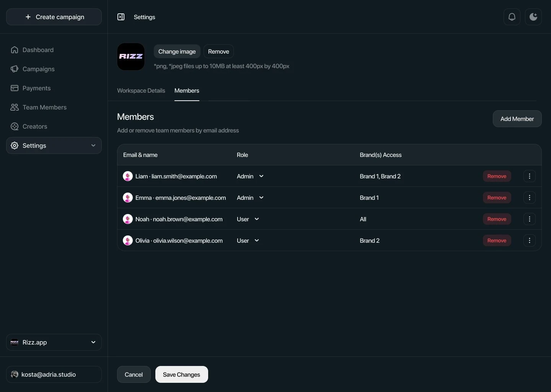Click the Change image button
The image size is (551, 392).
(x=177, y=51)
